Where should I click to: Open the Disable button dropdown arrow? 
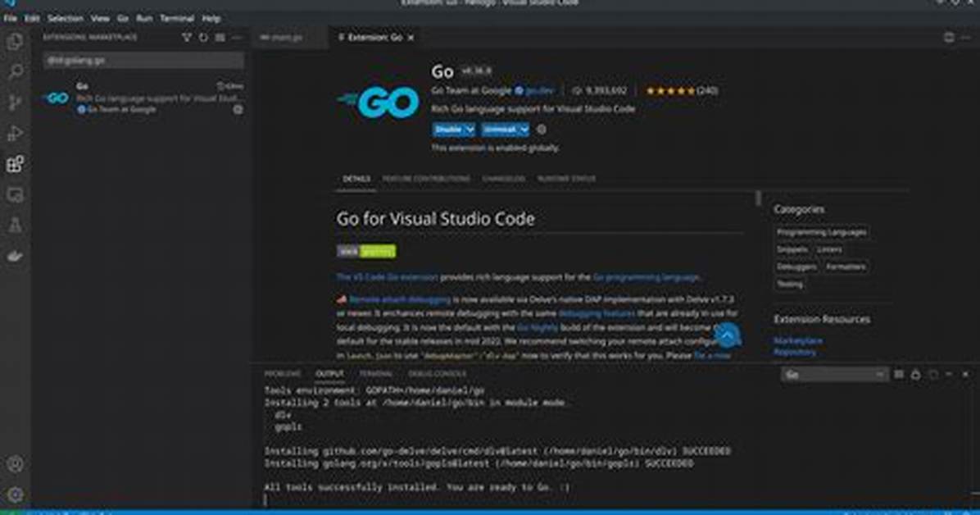470,130
